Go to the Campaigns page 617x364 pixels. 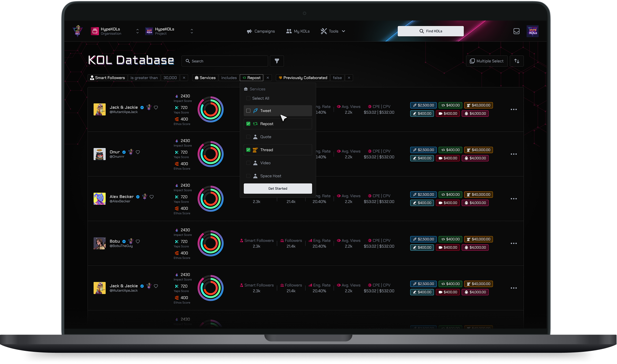click(261, 31)
